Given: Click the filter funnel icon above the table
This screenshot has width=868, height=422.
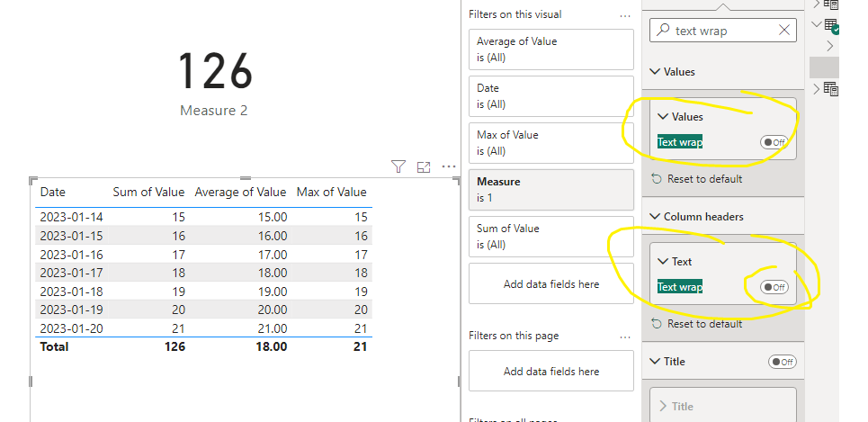Looking at the screenshot, I should click(398, 166).
